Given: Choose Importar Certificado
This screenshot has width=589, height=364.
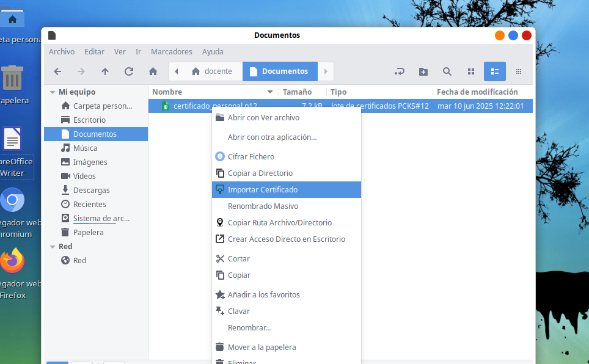Looking at the screenshot, I should (x=286, y=190).
